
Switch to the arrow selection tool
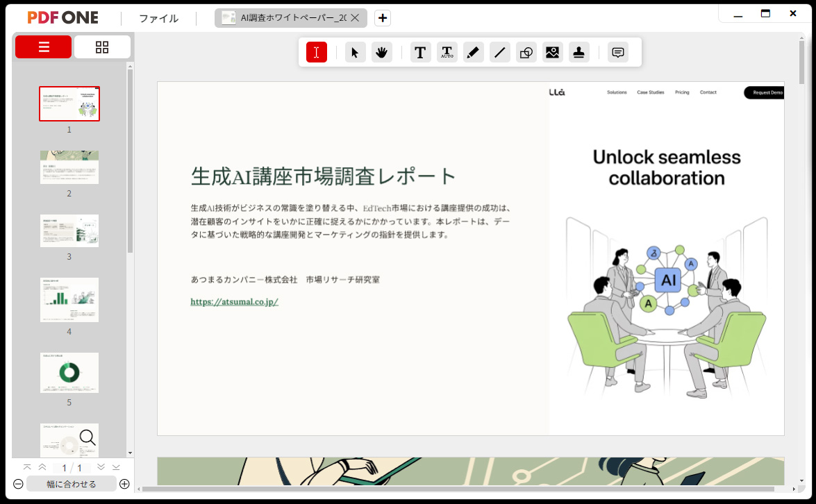(x=355, y=52)
